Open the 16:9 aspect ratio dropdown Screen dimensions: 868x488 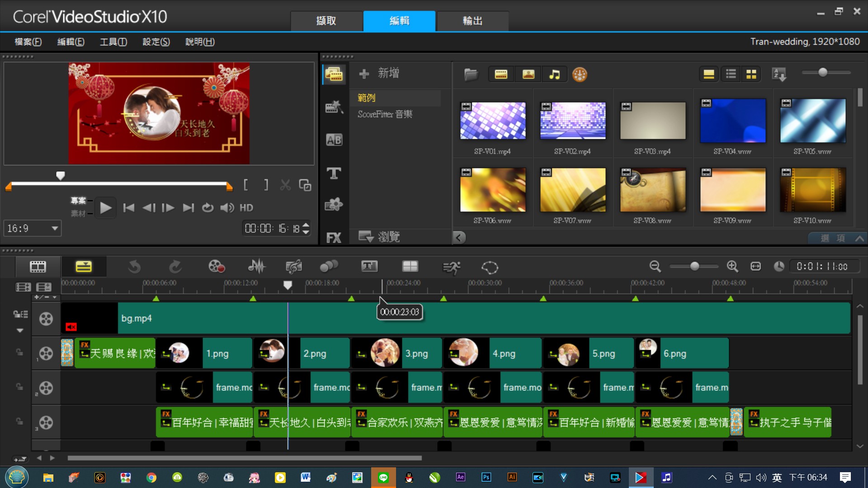click(x=33, y=228)
